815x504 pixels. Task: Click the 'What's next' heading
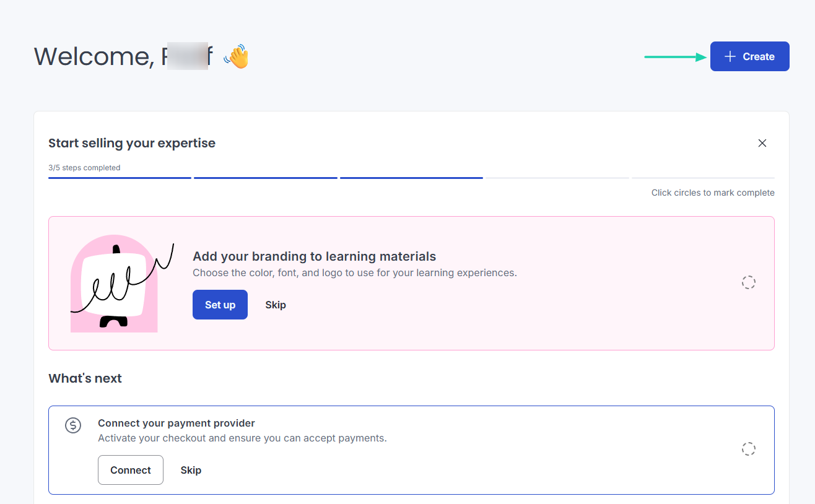tap(85, 378)
